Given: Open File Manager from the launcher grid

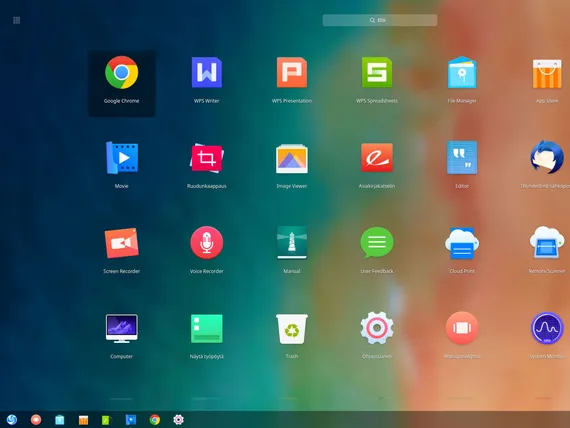Looking at the screenshot, I should click(462, 72).
